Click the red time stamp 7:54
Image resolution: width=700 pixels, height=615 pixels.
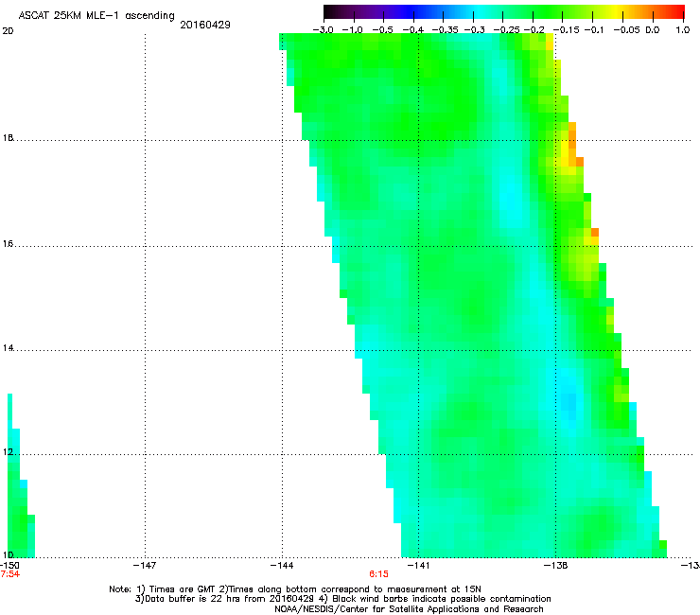click(10, 574)
